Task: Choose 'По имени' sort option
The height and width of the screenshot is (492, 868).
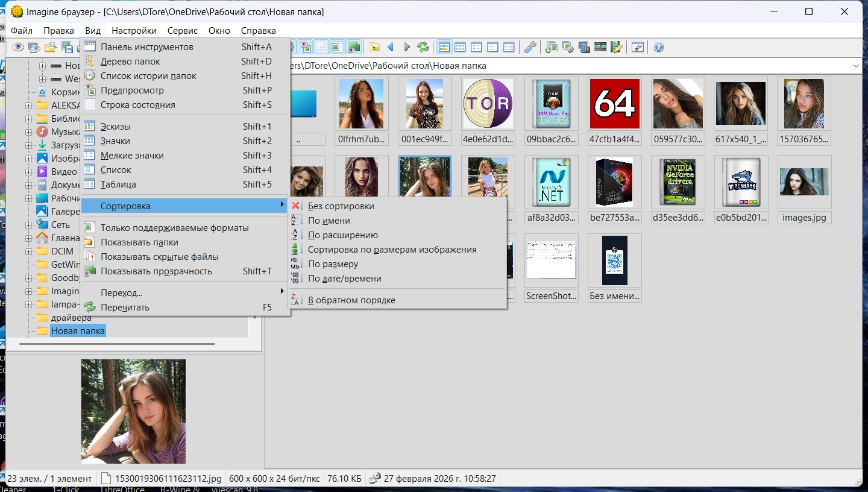Action: [x=329, y=221]
